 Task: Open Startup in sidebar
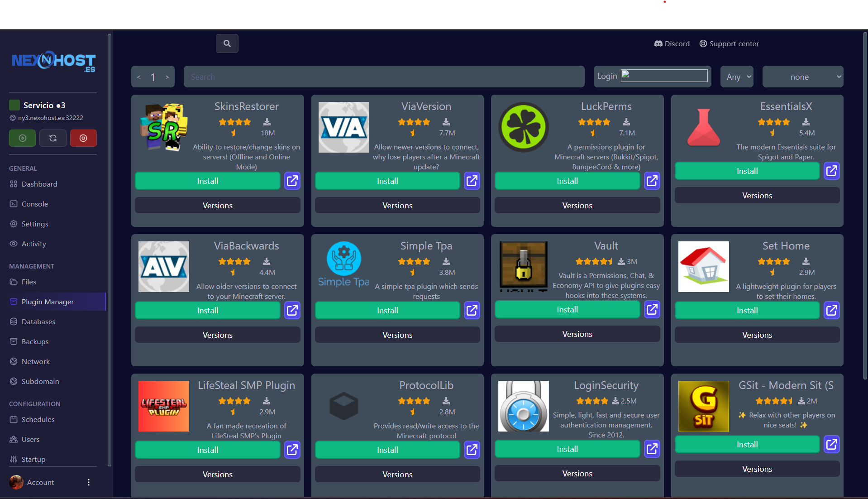53,459
